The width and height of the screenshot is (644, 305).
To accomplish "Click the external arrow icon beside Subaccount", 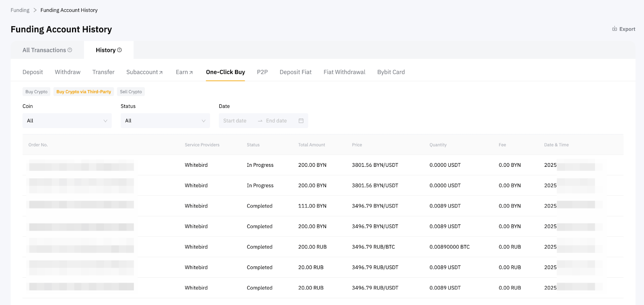I will click(x=161, y=73).
